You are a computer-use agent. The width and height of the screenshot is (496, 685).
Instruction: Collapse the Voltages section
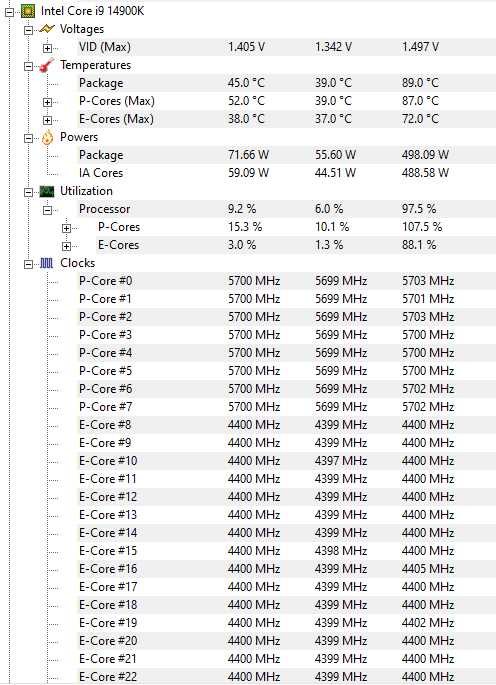(28, 31)
